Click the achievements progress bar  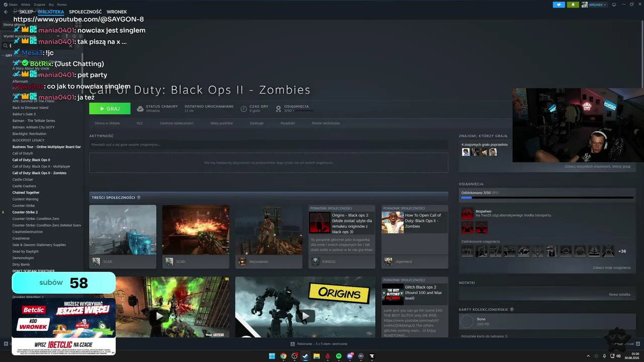point(547,198)
